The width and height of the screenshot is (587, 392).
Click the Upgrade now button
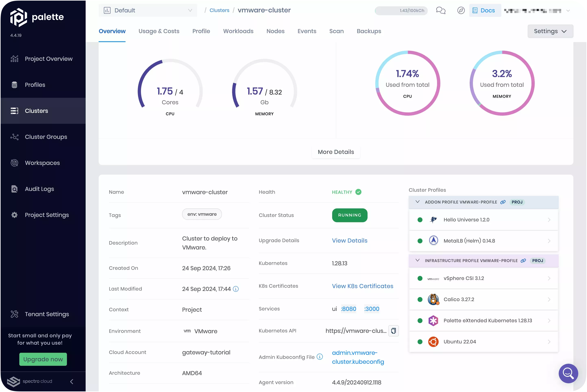[43, 359]
